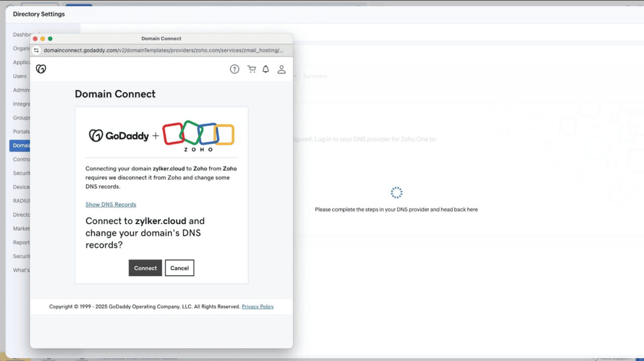Expand the Show DNS Records link
The height and width of the screenshot is (361, 644).
111,204
